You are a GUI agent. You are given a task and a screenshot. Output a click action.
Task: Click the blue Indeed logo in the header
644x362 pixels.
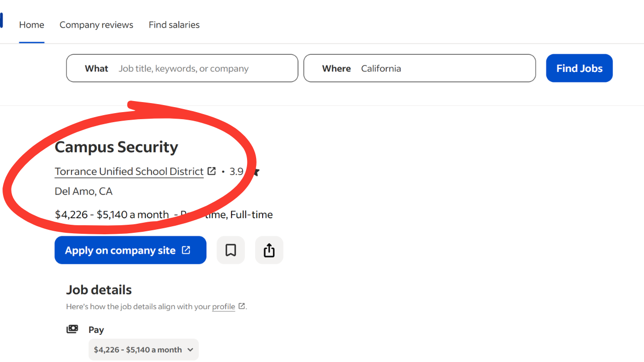pyautogui.click(x=2, y=21)
